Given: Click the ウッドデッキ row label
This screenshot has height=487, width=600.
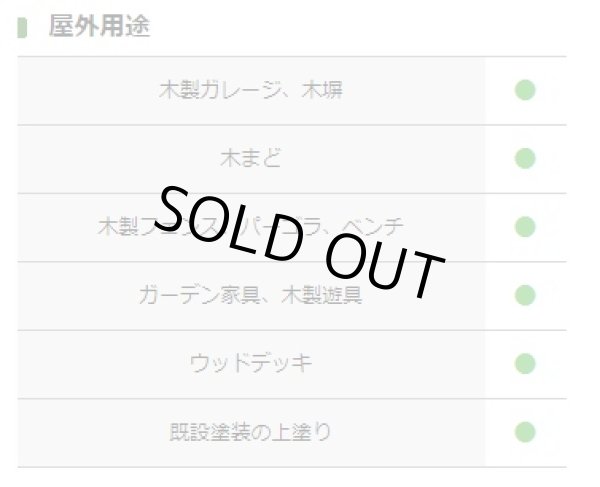Looking at the screenshot, I should click(x=251, y=363).
